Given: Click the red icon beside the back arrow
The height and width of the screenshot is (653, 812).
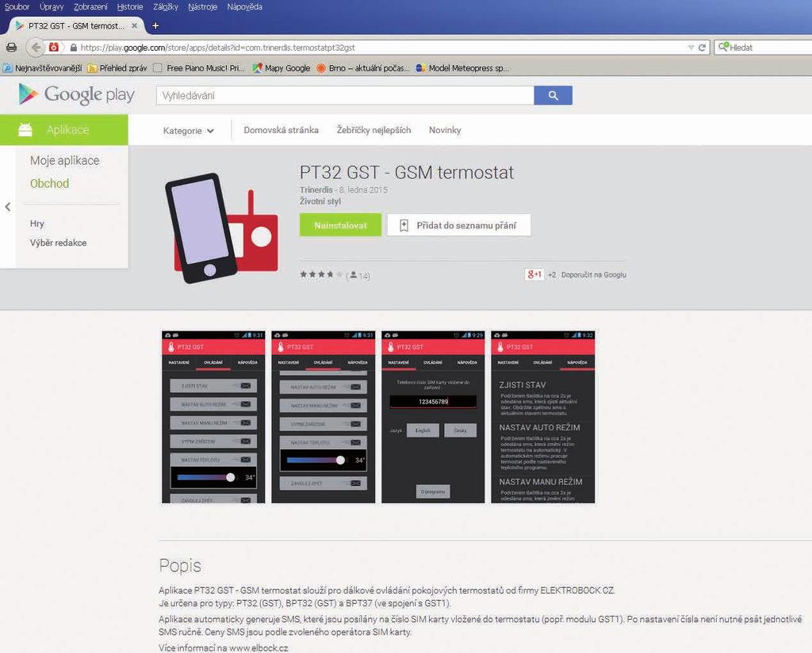Looking at the screenshot, I should tap(53, 47).
